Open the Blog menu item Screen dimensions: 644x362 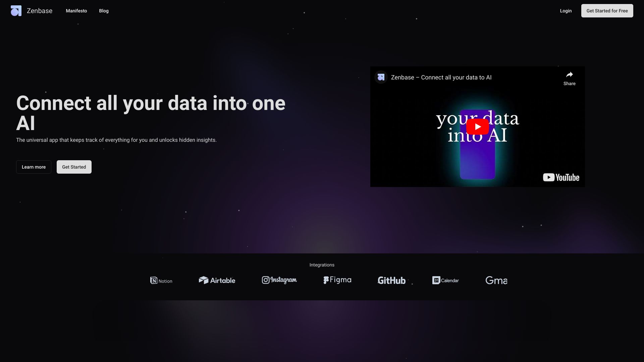click(x=104, y=11)
